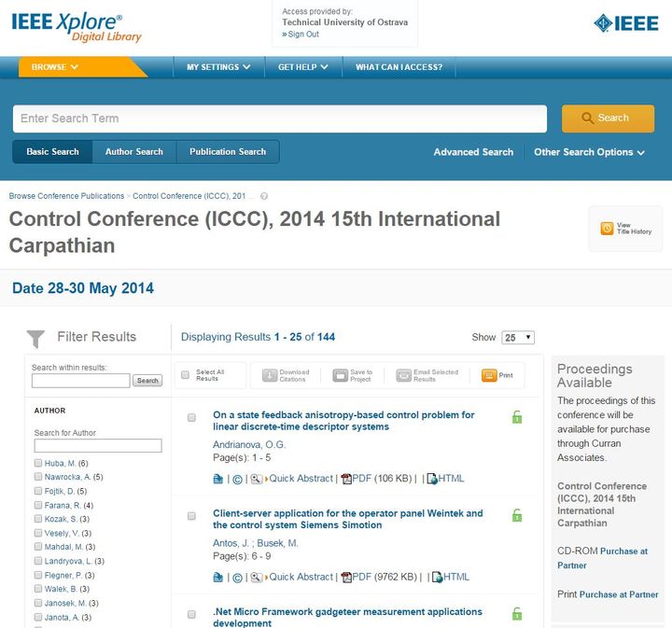Tick author filter Huba, M. (6)

(x=38, y=463)
